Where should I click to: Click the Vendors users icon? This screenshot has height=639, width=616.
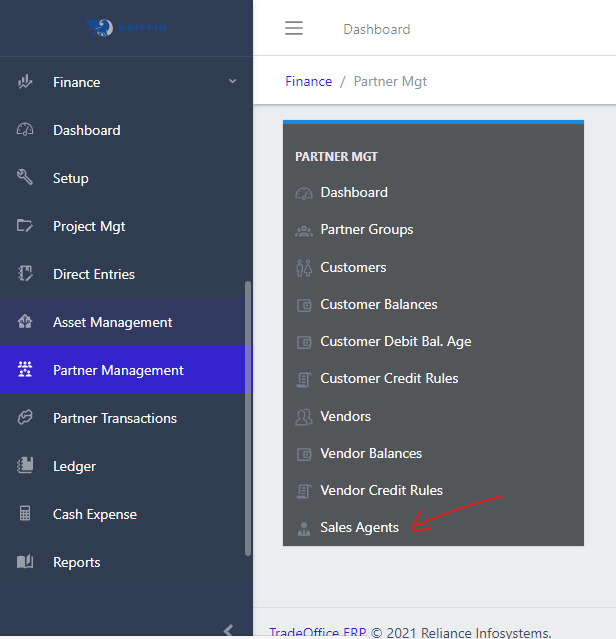304,417
